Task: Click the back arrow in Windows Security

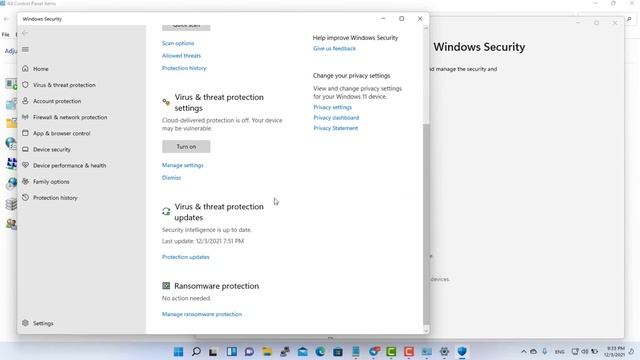Action: click(25, 33)
